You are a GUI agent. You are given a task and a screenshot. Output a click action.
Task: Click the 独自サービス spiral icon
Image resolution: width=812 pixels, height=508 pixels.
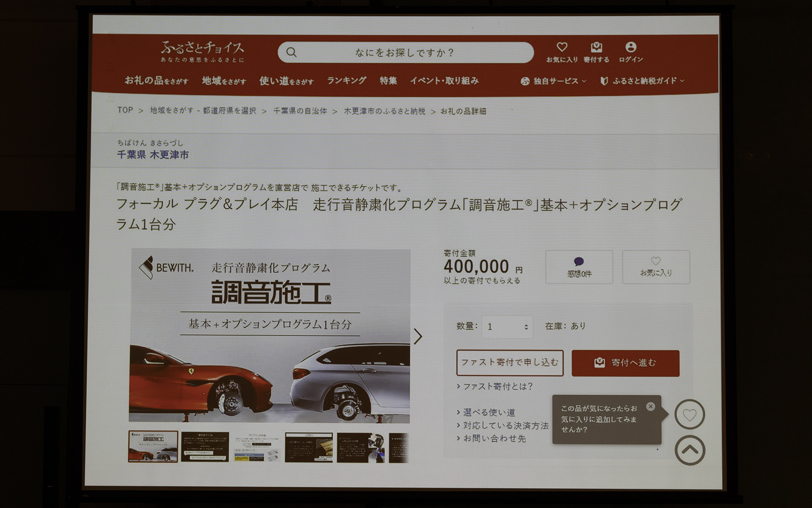click(526, 80)
